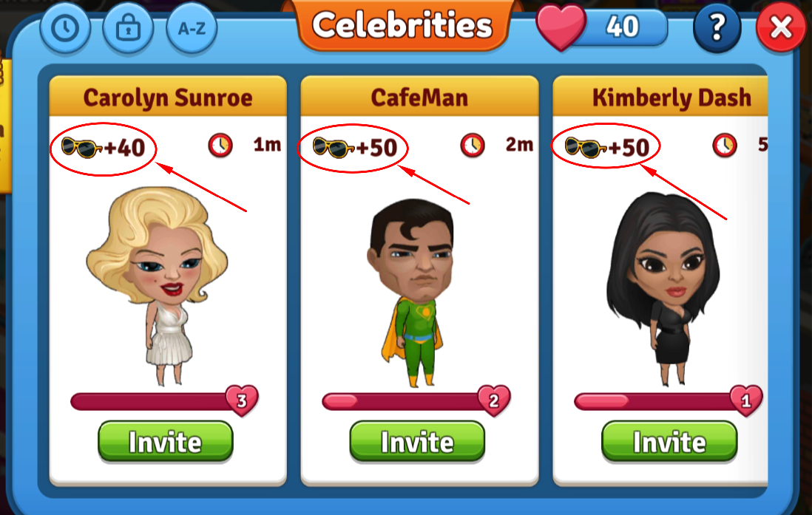Sort celebrities alphabetically with A-Z button
Screen dimensions: 812x515
coord(192,28)
